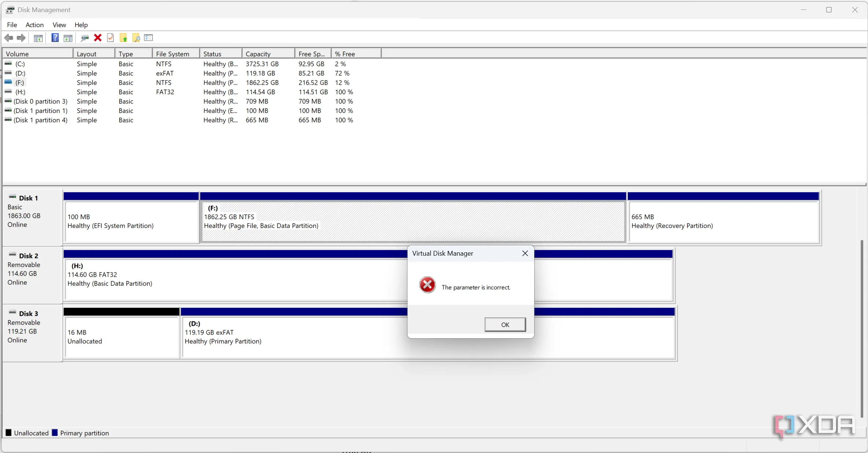Click the Properties checklist icon
The image size is (868, 453).
(148, 38)
